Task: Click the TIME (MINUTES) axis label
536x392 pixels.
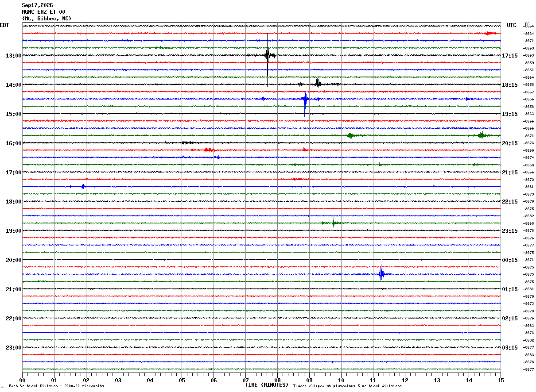Action: click(267, 385)
